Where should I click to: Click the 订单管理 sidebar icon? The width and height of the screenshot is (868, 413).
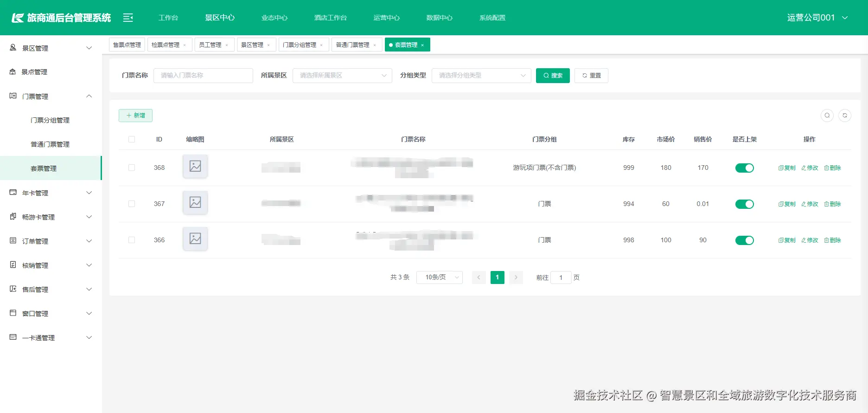tap(13, 241)
